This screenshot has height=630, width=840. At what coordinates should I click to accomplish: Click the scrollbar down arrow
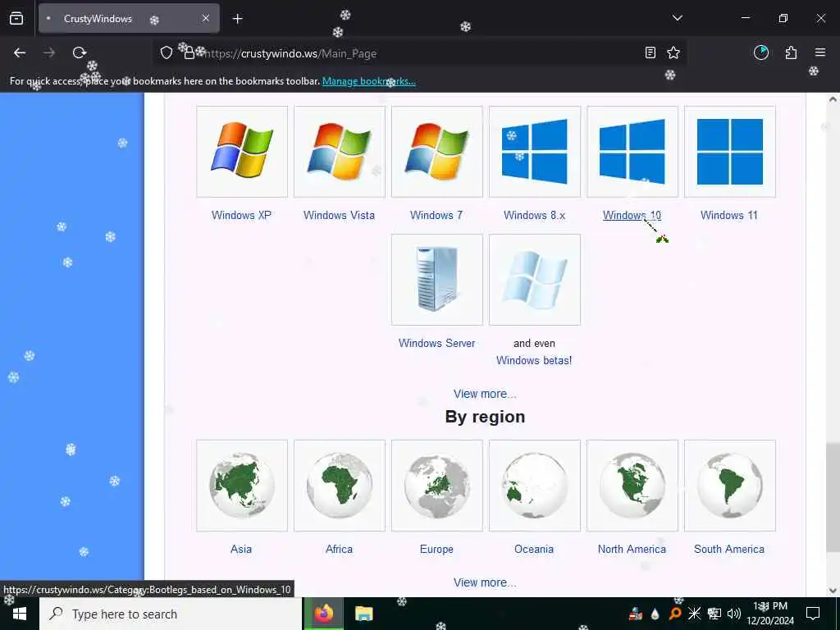pyautogui.click(x=833, y=591)
